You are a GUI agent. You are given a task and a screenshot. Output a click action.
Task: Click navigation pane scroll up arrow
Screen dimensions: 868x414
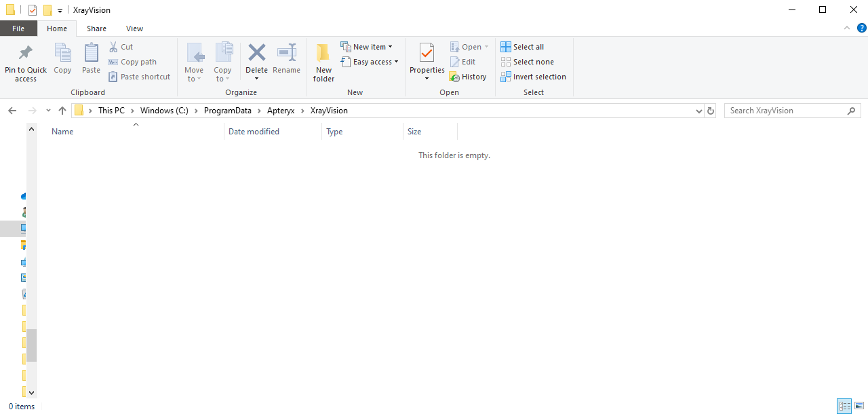(x=31, y=129)
